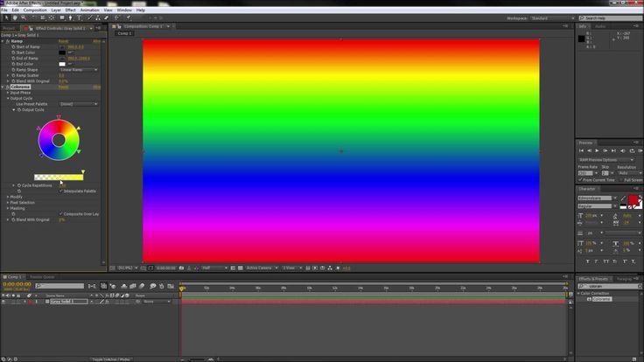Open the Use Preset Palette dropdown
This screenshot has height=362, width=644.
pos(79,104)
